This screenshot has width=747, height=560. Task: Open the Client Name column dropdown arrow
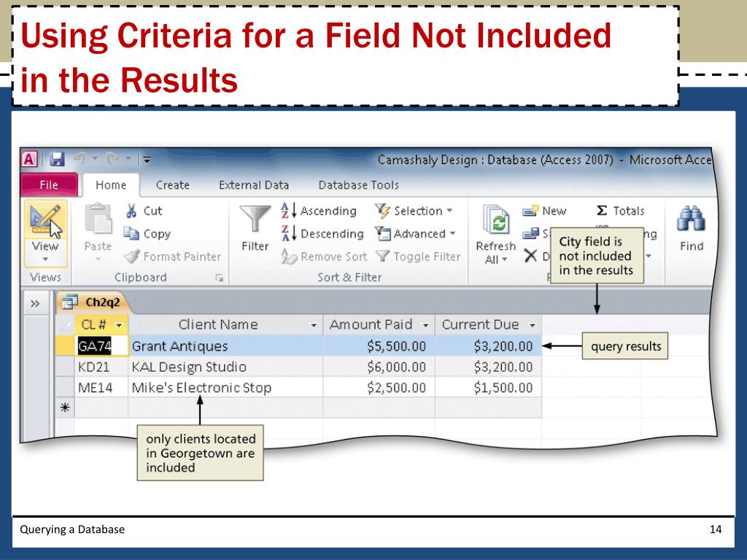pyautogui.click(x=314, y=325)
